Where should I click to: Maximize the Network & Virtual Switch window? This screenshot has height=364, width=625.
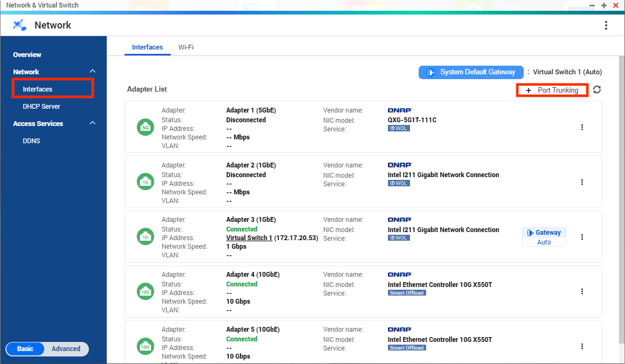click(604, 5)
